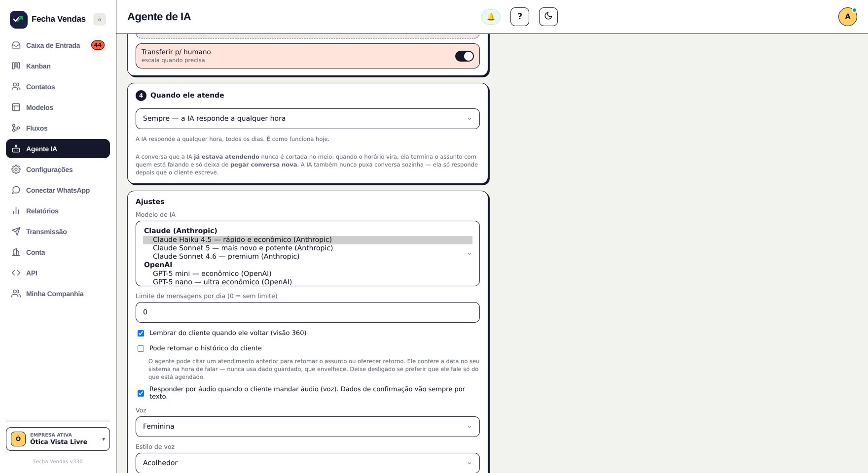Viewport: 868px width, 473px height.
Task: Open the 'Sempre — a IA responde' schedule dropdown
Action: coord(308,119)
